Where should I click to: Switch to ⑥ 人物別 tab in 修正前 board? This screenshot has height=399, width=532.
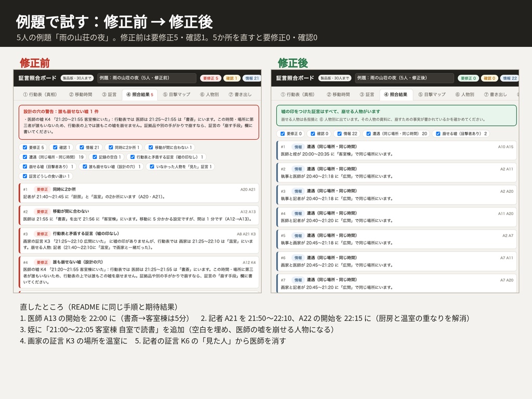pyautogui.click(x=209, y=95)
